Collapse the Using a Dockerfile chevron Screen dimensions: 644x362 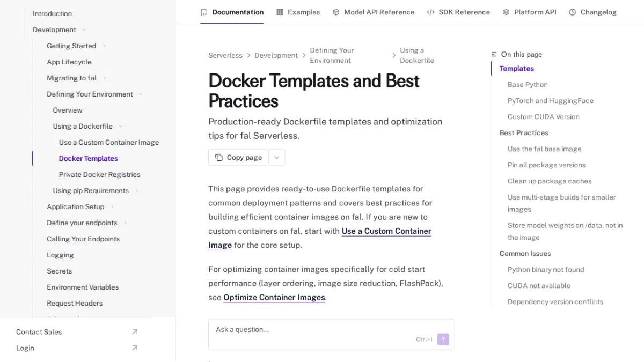pyautogui.click(x=120, y=127)
